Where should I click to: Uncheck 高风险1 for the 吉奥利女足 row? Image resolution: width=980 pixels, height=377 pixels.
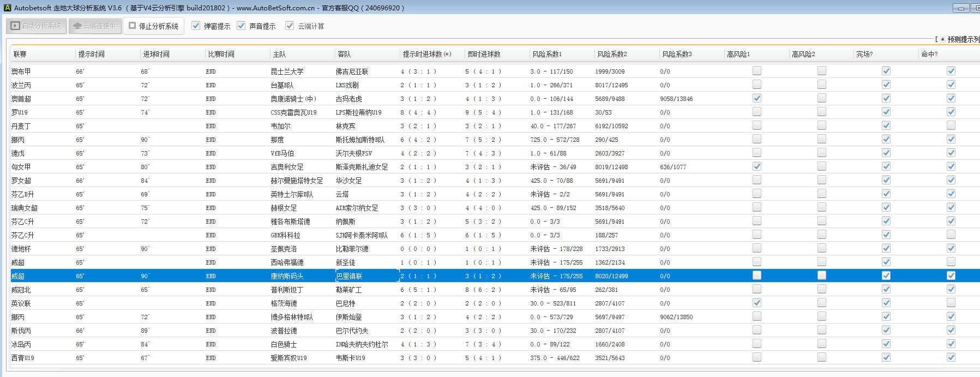point(756,166)
